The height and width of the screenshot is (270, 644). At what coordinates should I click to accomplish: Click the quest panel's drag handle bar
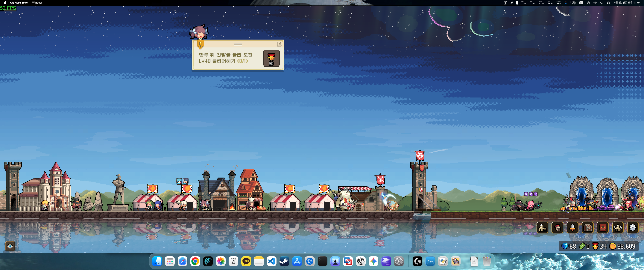(238, 44)
